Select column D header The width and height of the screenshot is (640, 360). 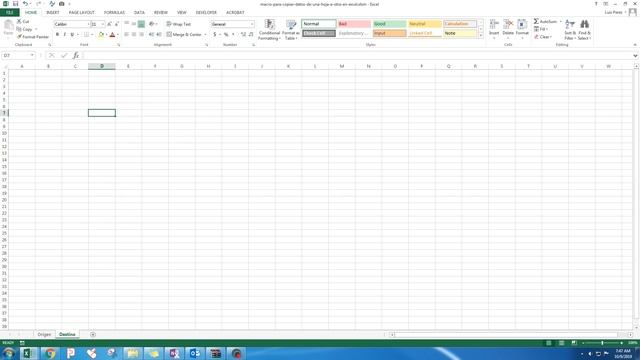pos(102,66)
